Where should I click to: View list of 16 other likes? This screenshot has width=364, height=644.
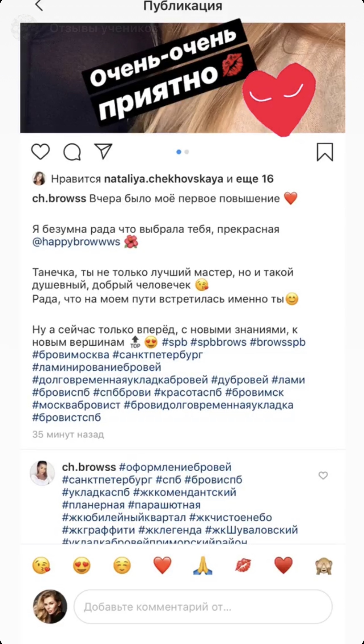tap(255, 179)
